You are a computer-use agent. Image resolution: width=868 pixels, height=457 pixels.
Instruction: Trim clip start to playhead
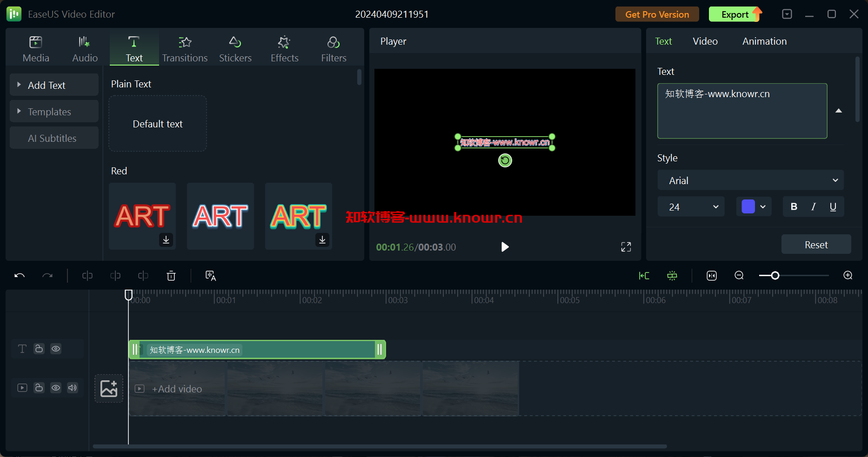[115, 276]
